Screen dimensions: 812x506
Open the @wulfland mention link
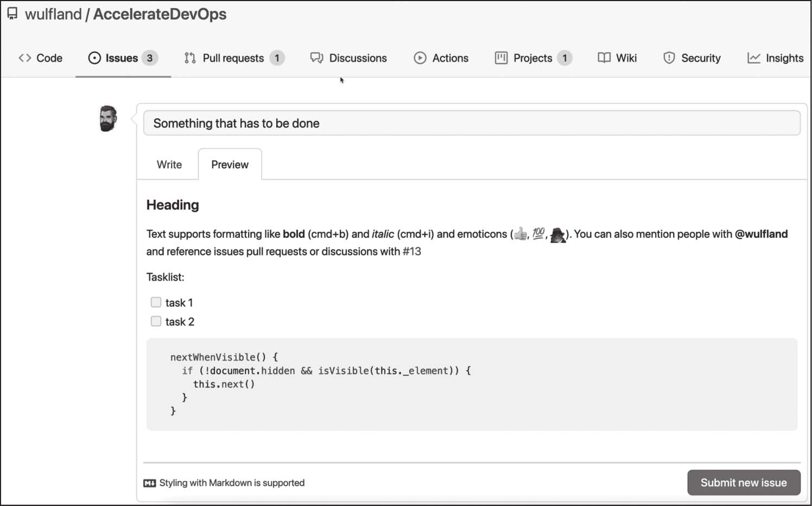[761, 234]
